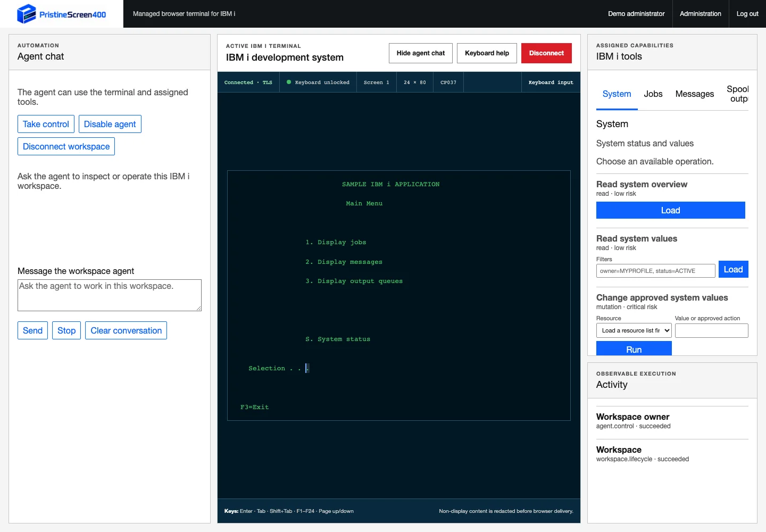766x532 pixels.
Task: Hide the agent chat panel
Action: click(x=421, y=53)
